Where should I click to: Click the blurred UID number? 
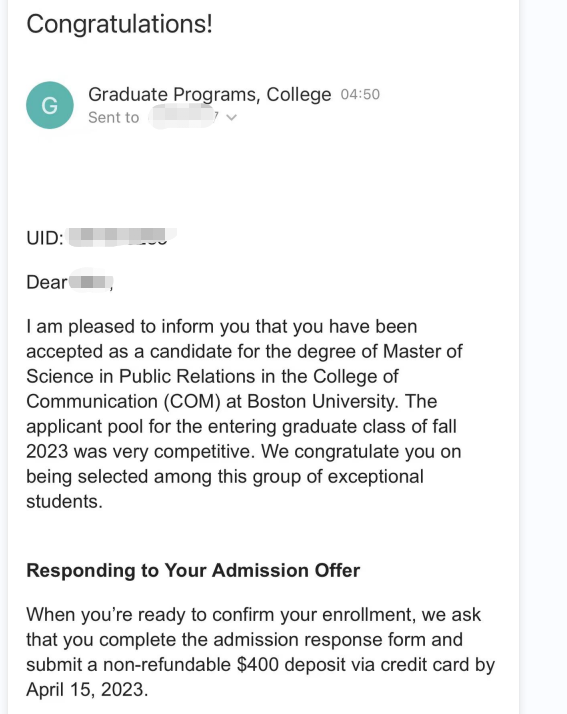tap(121, 237)
